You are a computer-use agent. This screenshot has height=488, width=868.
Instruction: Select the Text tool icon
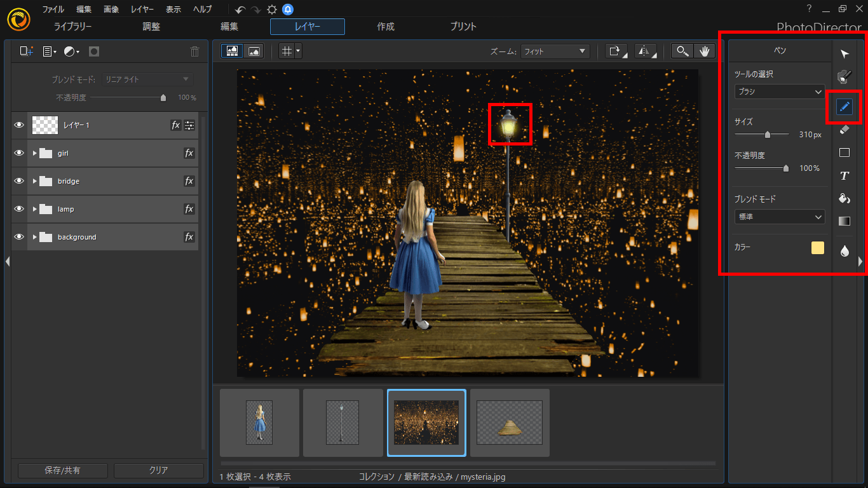[x=844, y=175]
